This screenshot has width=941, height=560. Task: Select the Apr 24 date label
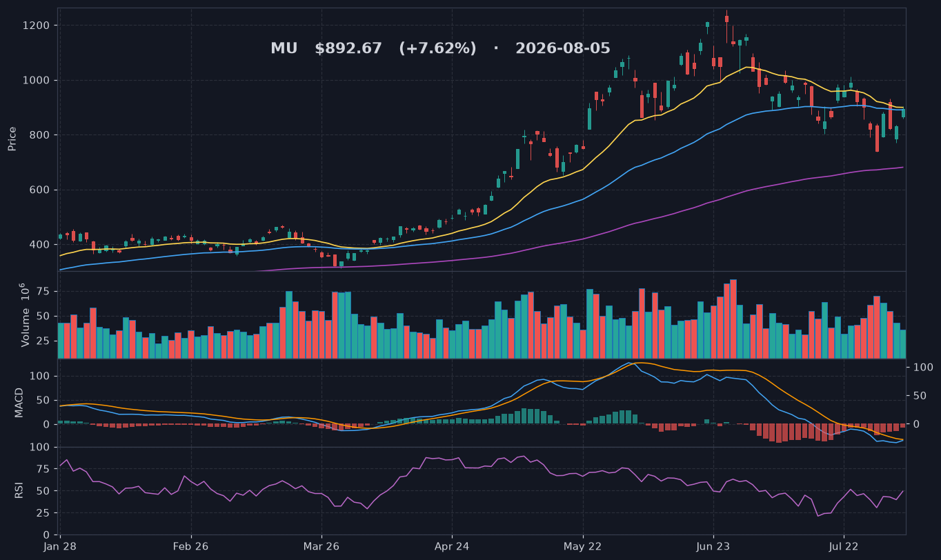click(452, 547)
